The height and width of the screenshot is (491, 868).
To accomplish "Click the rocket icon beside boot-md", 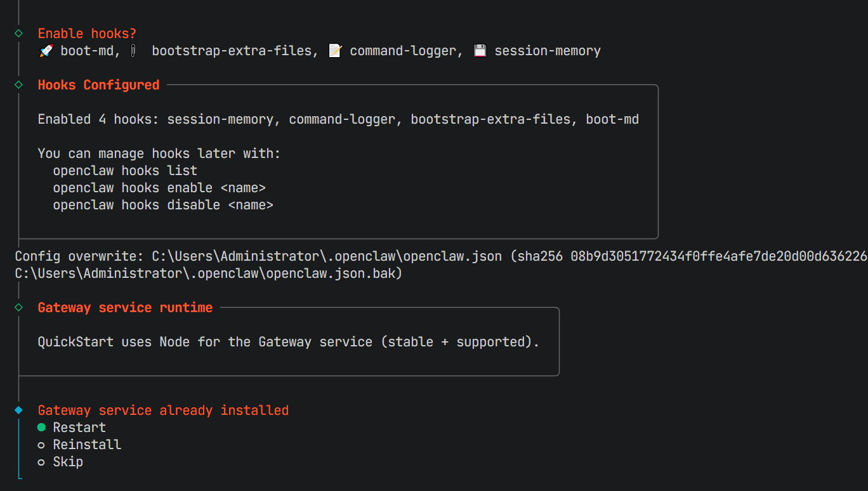I will (46, 51).
